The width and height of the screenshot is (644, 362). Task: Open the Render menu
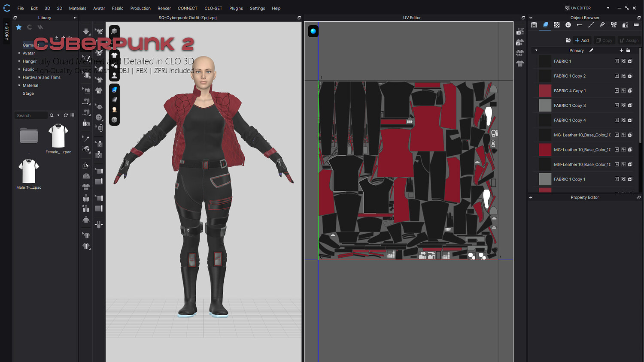[164, 8]
